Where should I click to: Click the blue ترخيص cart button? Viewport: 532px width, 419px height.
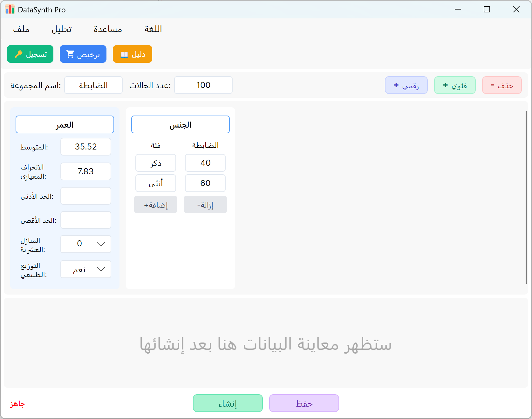(x=83, y=54)
